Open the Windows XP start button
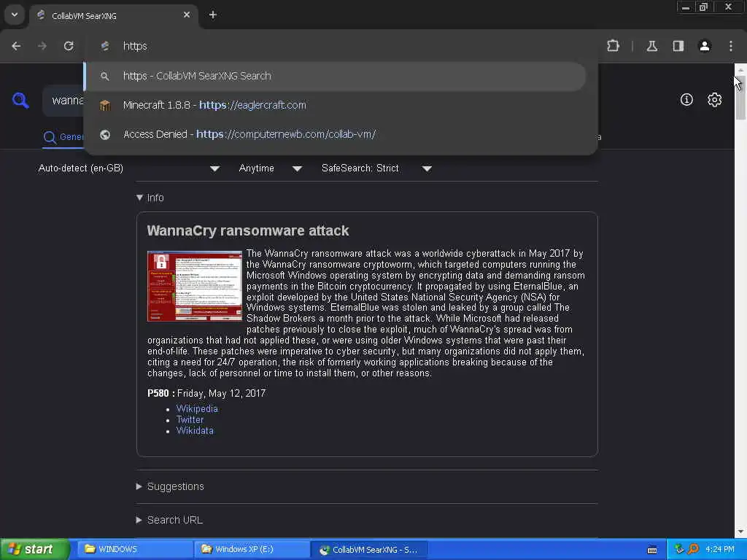This screenshot has width=747, height=560. point(35,549)
